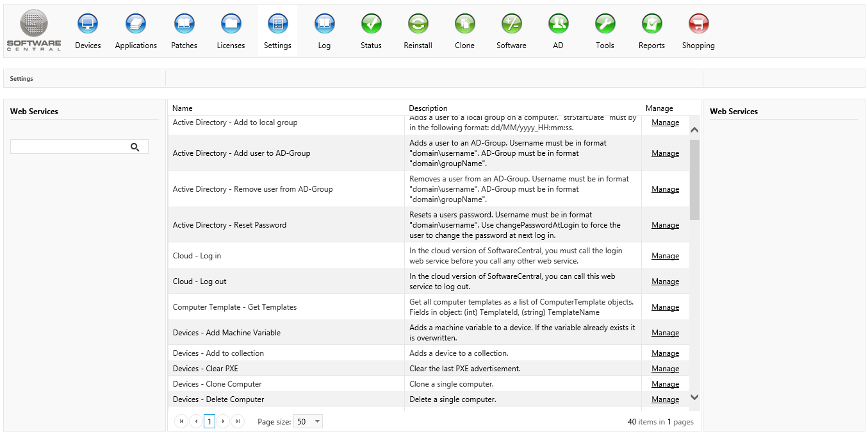Go to the Applications icon
This screenshot has width=868, height=436.
click(136, 24)
